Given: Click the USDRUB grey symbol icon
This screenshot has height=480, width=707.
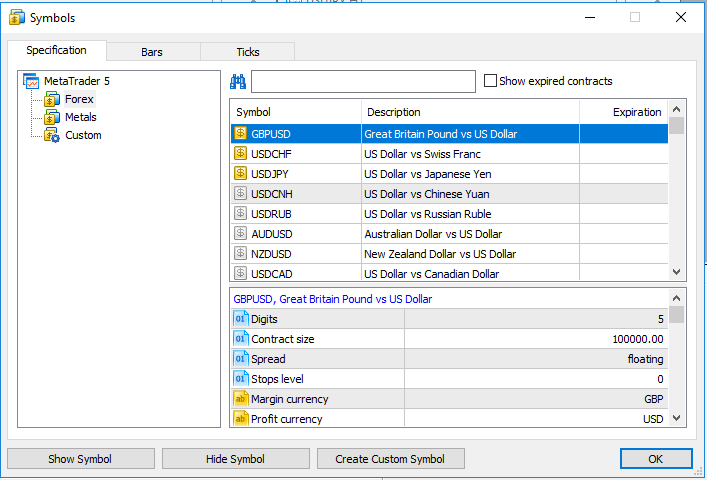Looking at the screenshot, I should tap(241, 214).
